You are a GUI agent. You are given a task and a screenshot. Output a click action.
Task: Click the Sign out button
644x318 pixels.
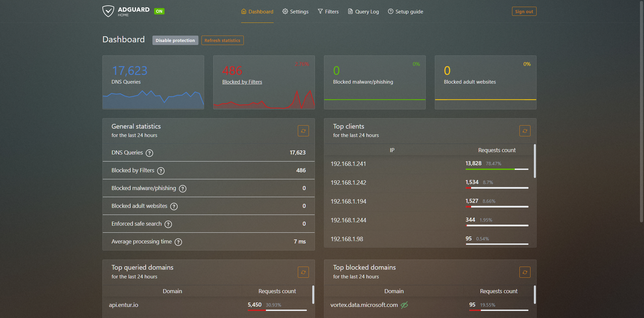coord(524,11)
